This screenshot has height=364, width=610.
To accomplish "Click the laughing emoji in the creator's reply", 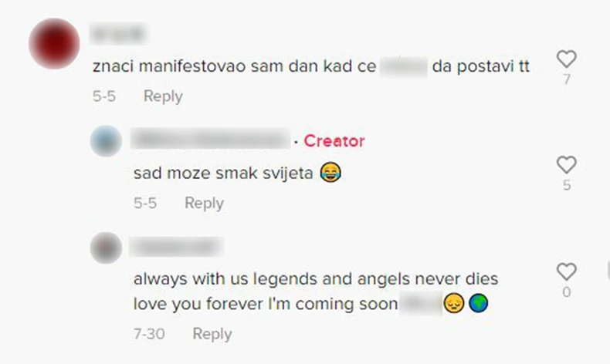I will [330, 172].
